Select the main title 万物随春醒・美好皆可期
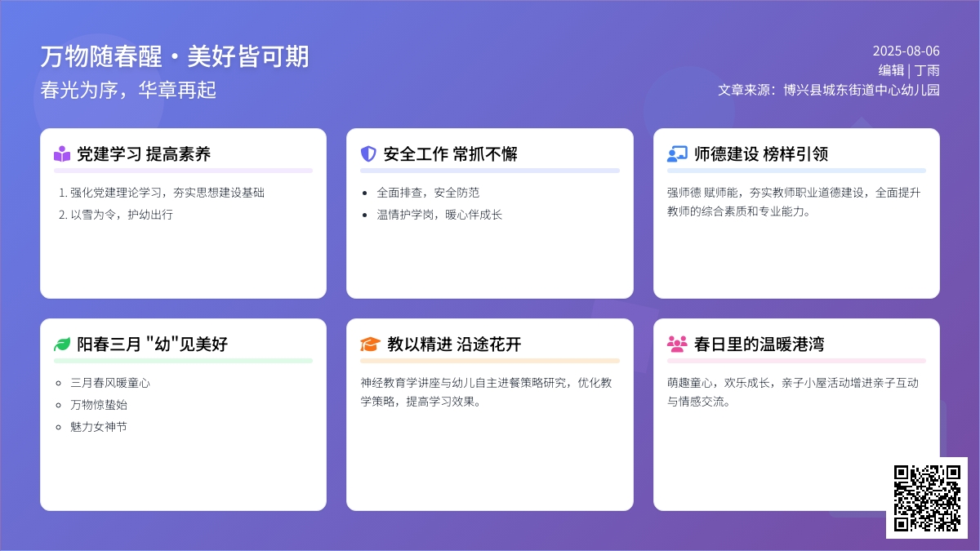980x551 pixels. point(175,57)
